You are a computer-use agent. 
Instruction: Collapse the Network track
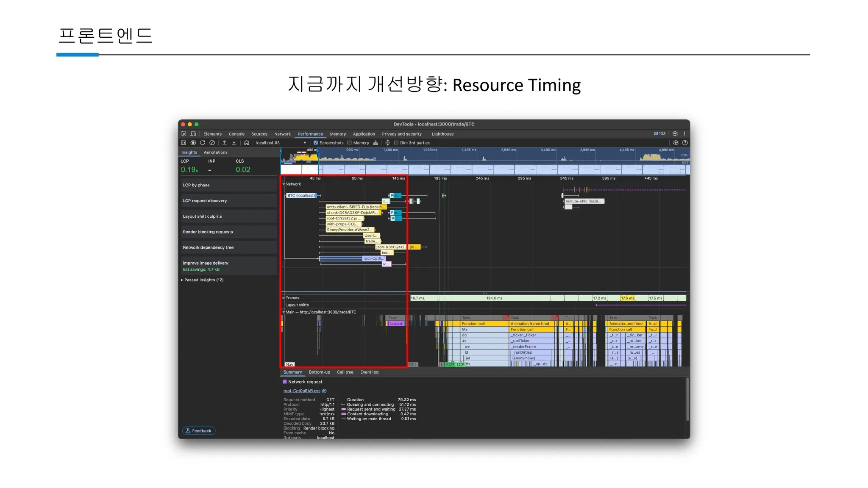284,184
